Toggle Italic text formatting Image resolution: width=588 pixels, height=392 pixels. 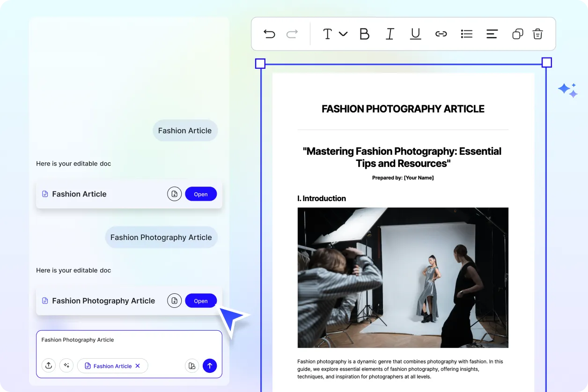[390, 34]
